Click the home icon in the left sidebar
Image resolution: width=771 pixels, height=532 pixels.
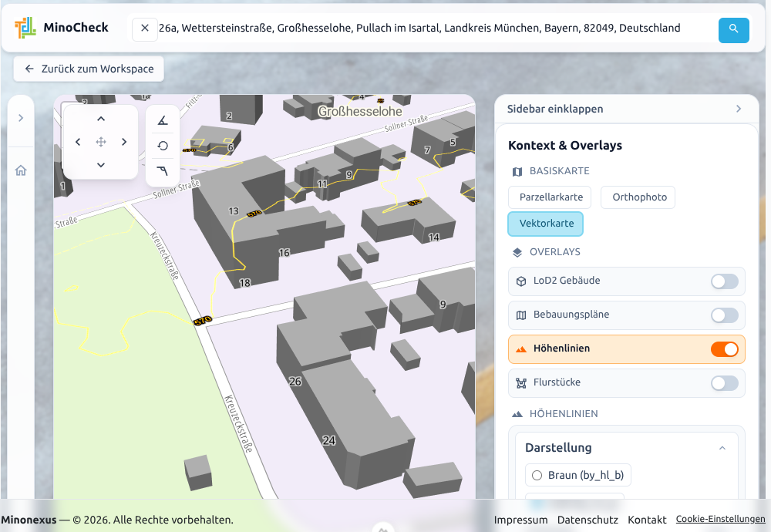(x=21, y=171)
